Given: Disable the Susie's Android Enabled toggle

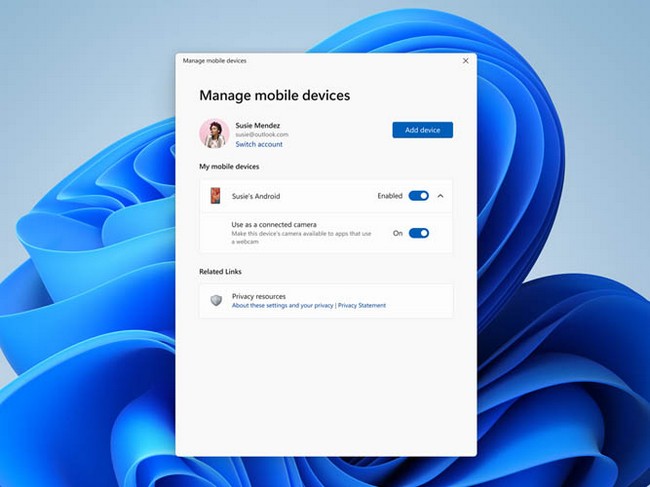Looking at the screenshot, I should coord(419,196).
